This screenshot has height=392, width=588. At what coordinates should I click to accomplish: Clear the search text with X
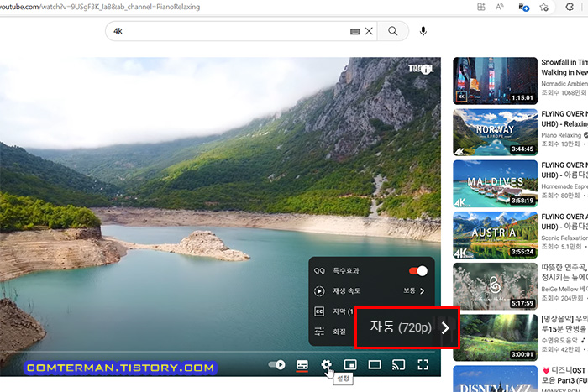[369, 31]
